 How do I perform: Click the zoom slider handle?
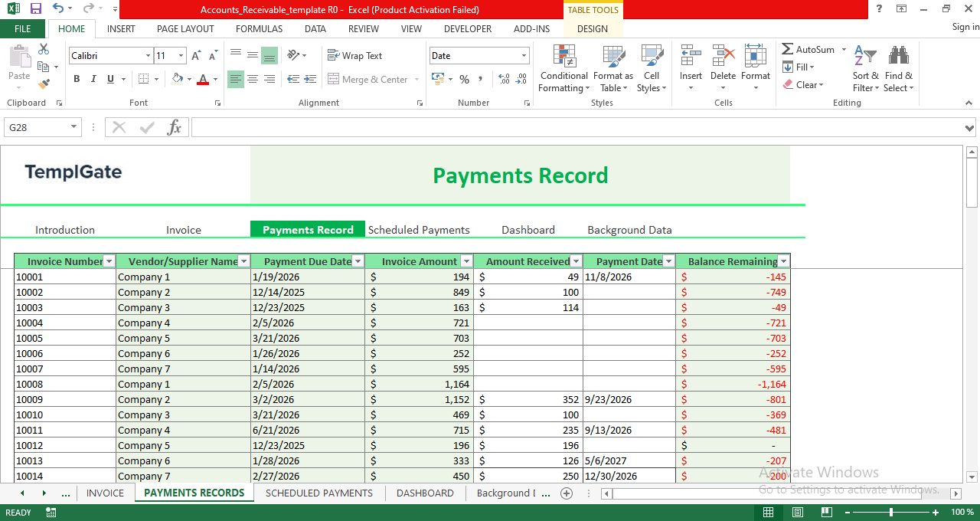(890, 512)
